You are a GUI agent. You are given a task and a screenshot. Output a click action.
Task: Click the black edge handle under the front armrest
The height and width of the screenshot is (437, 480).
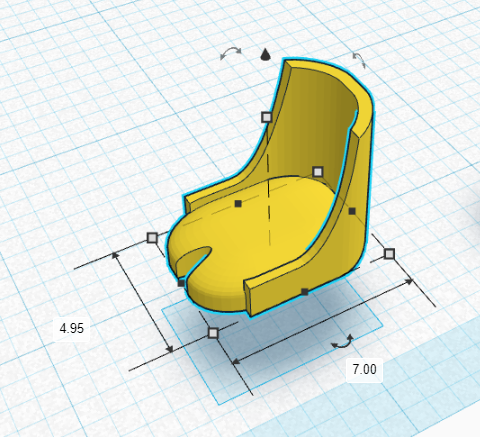(x=305, y=292)
